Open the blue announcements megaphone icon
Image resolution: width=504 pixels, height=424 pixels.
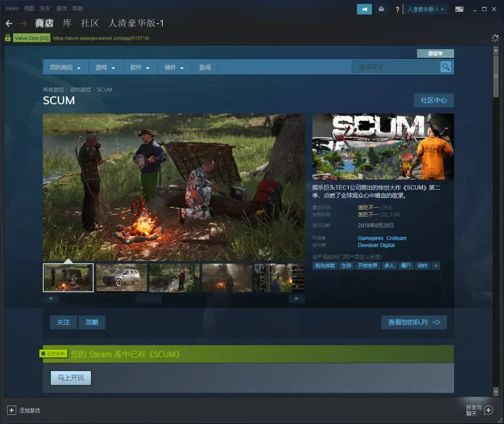point(364,9)
